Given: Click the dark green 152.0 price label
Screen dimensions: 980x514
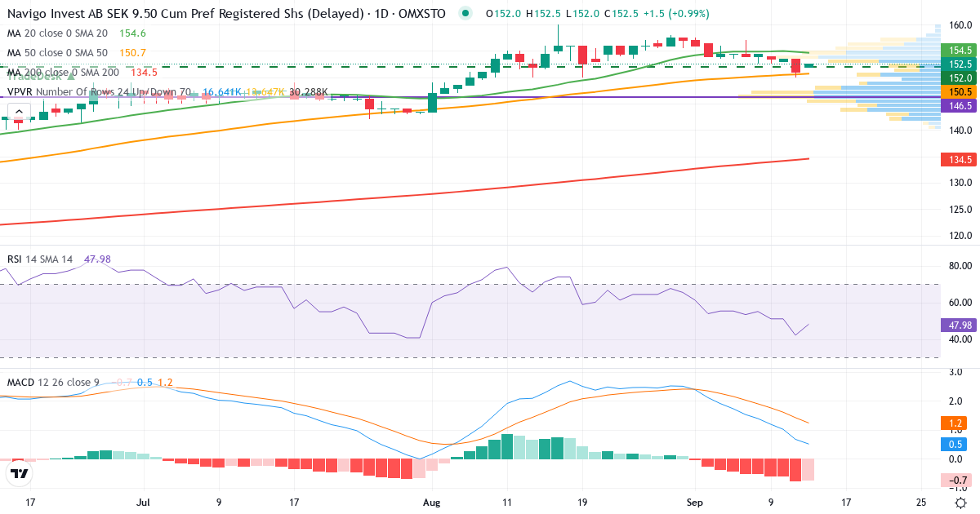Looking at the screenshot, I should 960,78.
